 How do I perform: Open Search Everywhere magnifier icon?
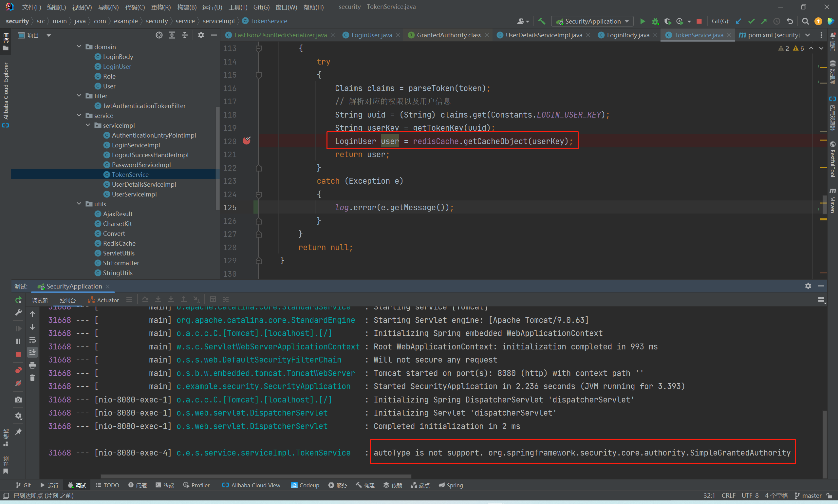pos(805,21)
